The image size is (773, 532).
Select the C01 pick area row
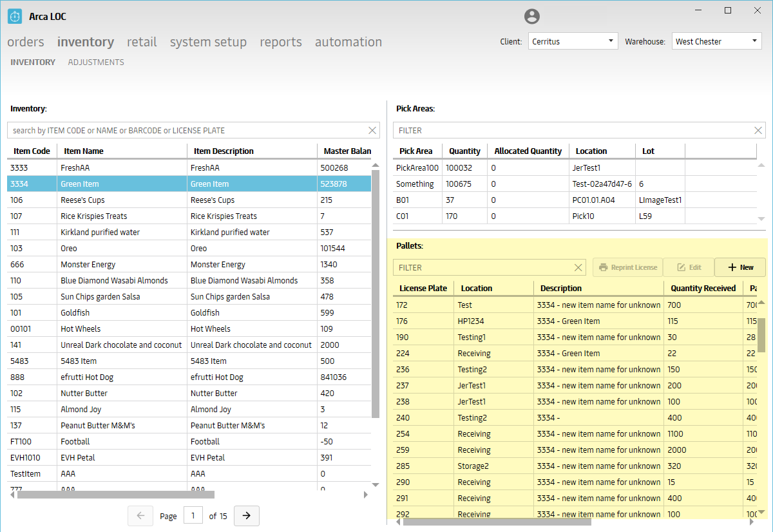[575, 216]
